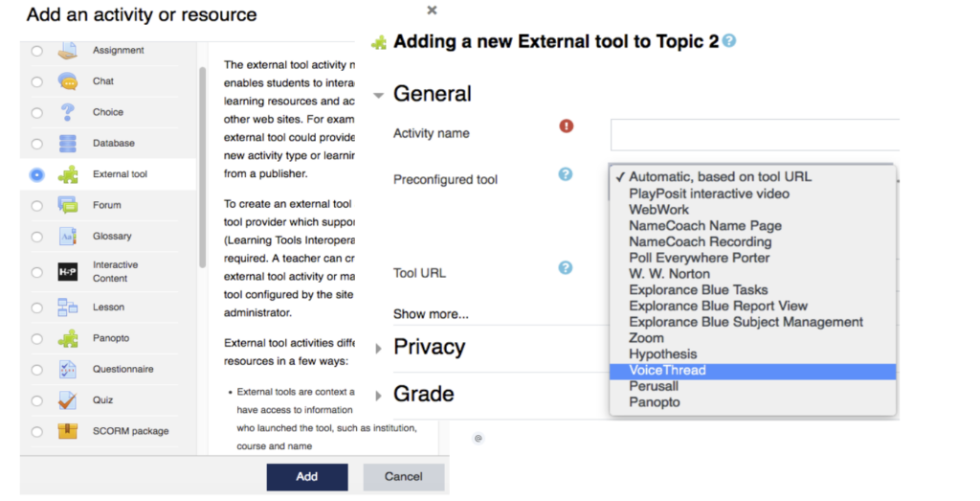Image resolution: width=980 pixels, height=501 pixels.
Task: Open help for Preconfigured tool
Action: [565, 174]
